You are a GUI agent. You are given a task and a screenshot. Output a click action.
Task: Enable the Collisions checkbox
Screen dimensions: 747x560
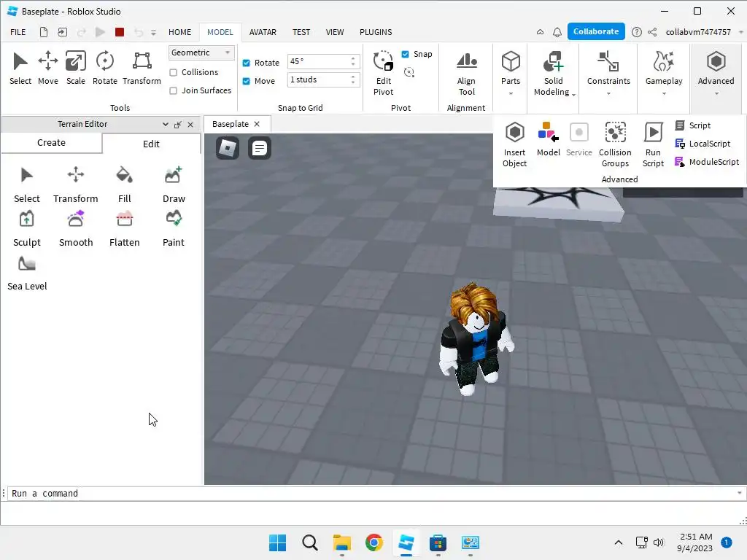174,72
